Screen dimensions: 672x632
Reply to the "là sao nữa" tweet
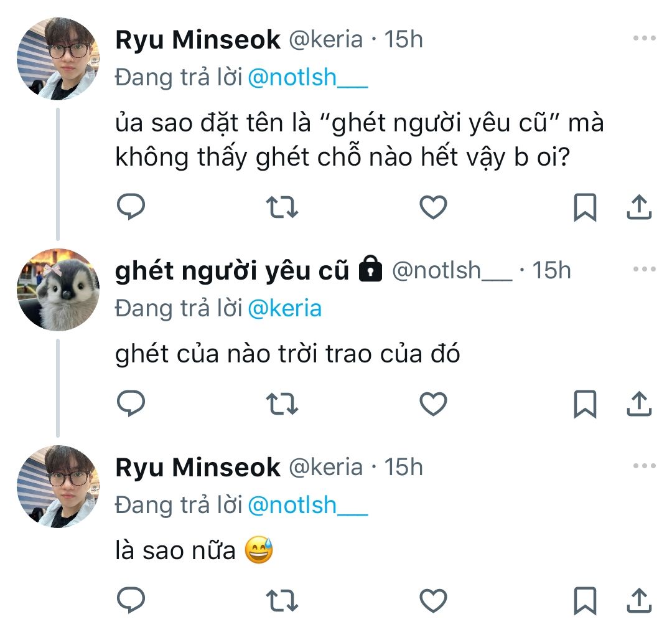pyautogui.click(x=131, y=601)
